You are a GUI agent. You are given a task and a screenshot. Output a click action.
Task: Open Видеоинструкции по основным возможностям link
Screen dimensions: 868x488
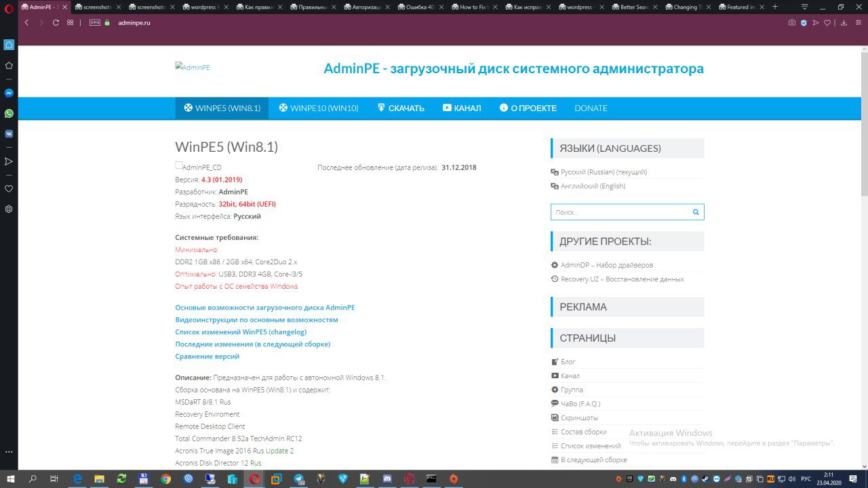[x=256, y=319]
